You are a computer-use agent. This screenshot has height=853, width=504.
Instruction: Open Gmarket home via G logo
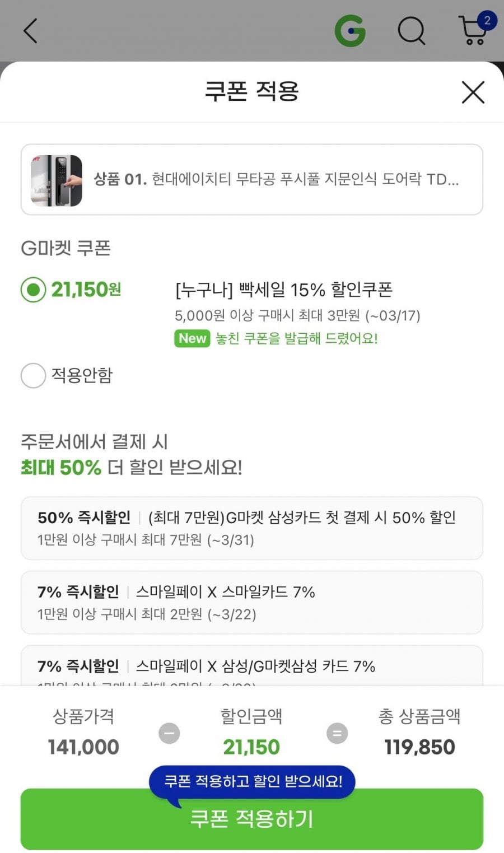pos(350,30)
